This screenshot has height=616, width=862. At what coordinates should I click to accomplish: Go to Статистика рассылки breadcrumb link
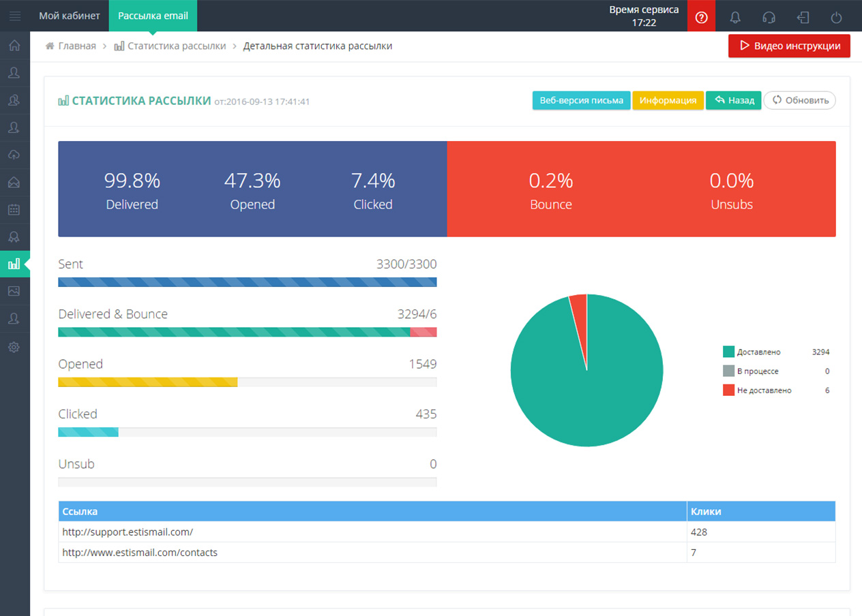176,46
